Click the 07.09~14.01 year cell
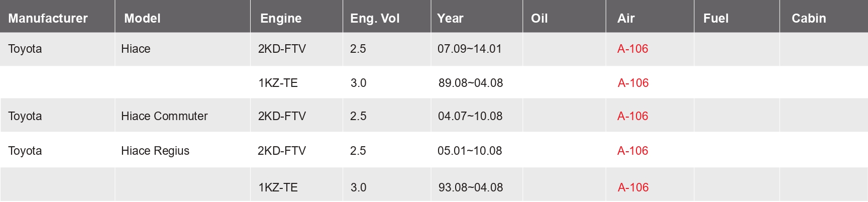868x202 pixels. pyautogui.click(x=470, y=49)
